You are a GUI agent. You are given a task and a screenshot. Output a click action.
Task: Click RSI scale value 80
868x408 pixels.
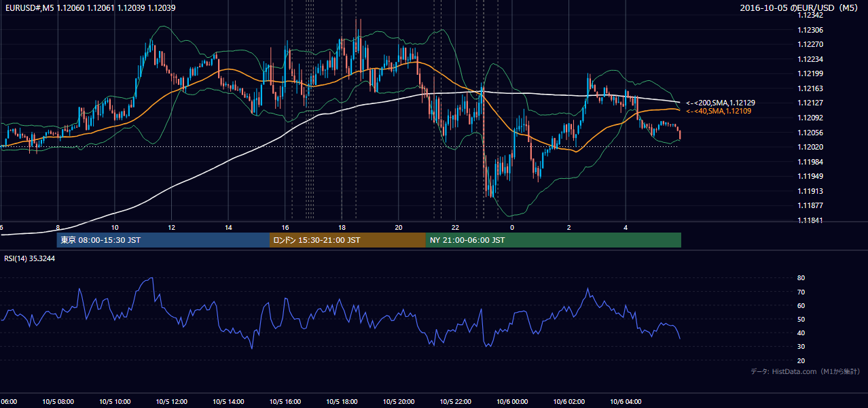point(801,278)
